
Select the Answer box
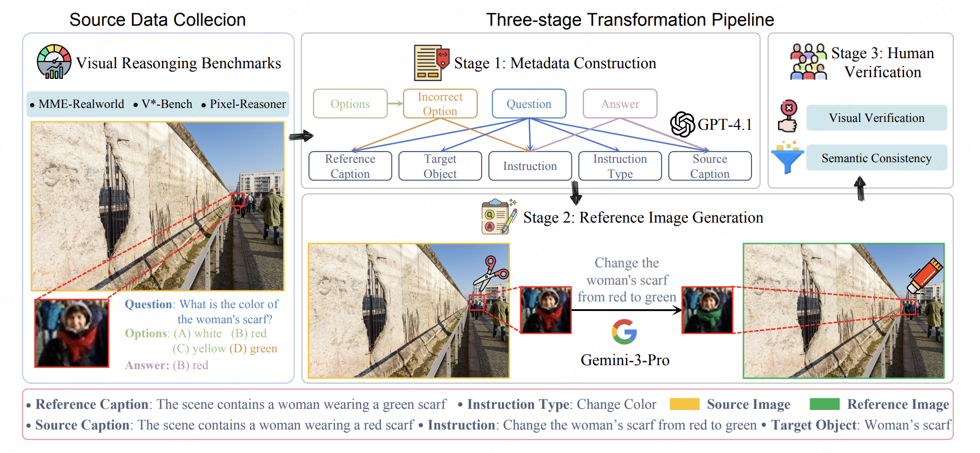pos(620,103)
